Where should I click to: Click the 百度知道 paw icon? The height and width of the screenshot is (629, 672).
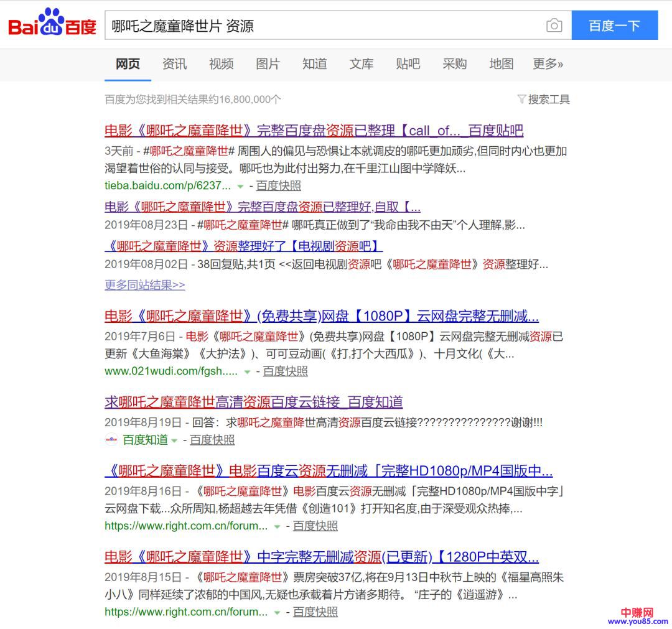click(111, 440)
